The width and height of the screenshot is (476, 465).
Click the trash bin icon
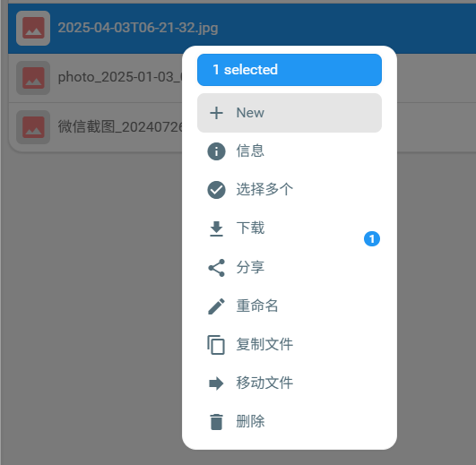tap(216, 422)
